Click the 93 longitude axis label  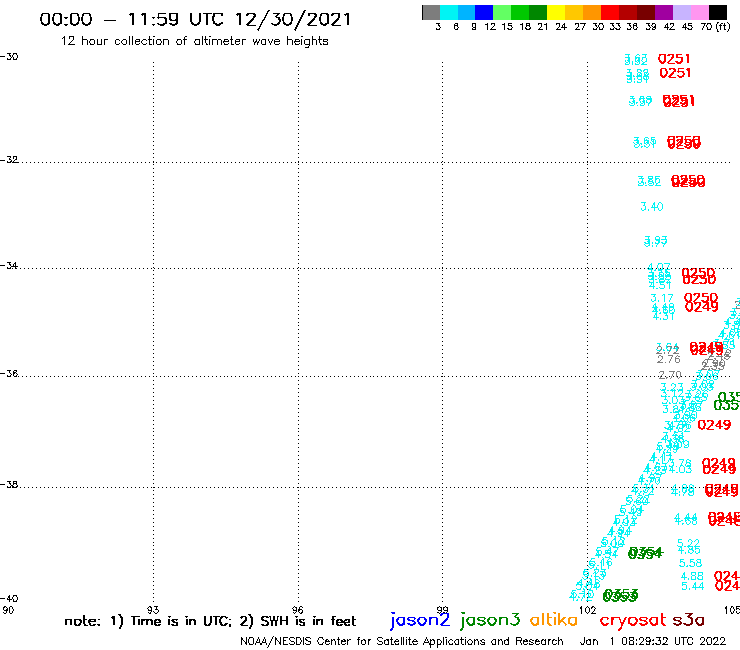(153, 610)
